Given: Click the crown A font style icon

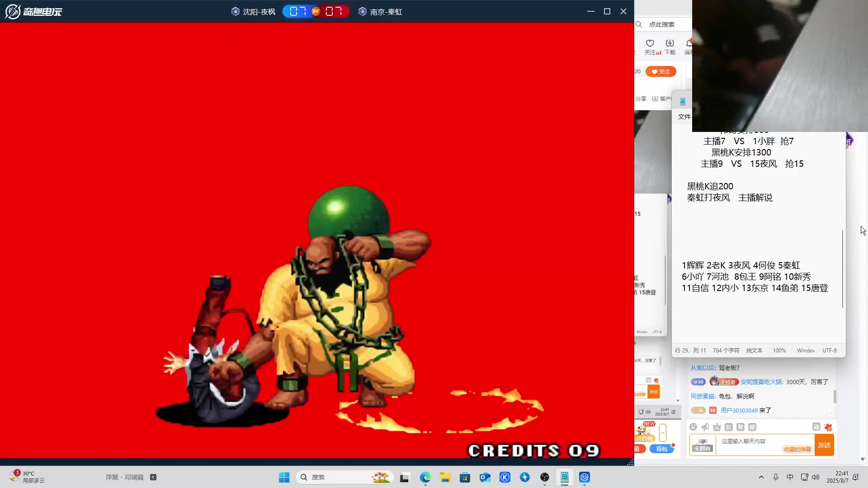Looking at the screenshot, I should point(717,427).
